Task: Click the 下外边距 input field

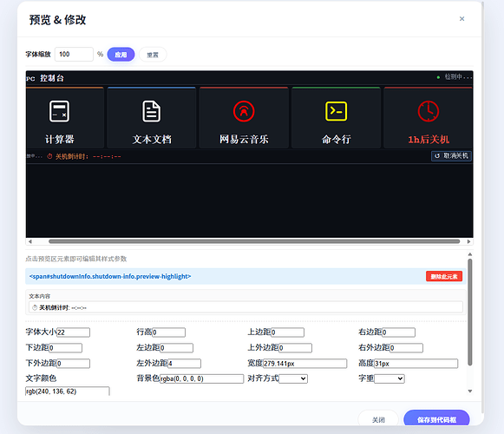Action: pyautogui.click(x=73, y=364)
